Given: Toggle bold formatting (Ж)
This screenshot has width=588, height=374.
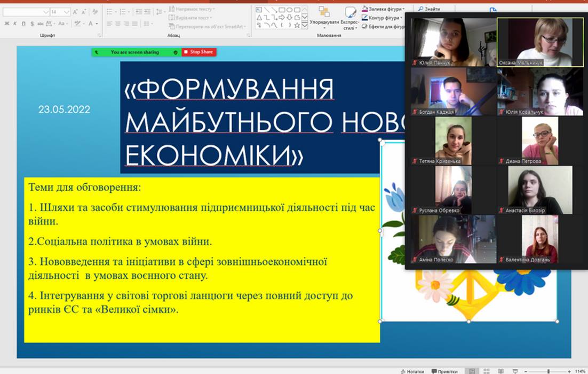Looking at the screenshot, I should click(6, 24).
